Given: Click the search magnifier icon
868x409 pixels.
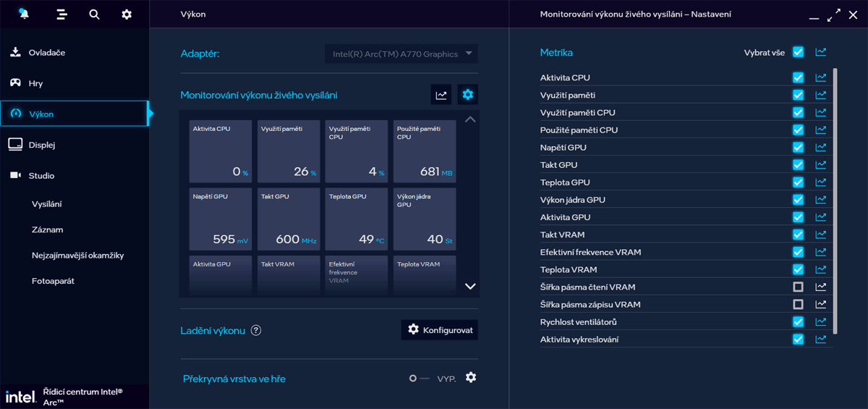Looking at the screenshot, I should pyautogui.click(x=94, y=14).
